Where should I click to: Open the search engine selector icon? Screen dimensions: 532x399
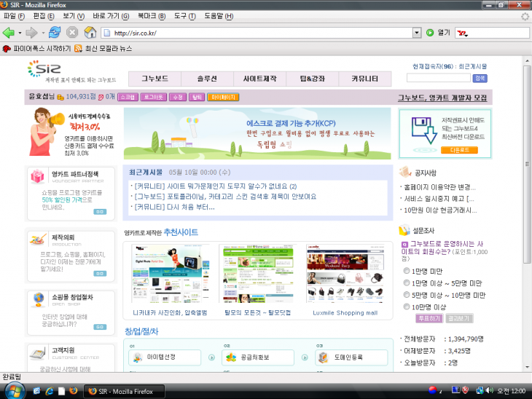coord(462,33)
